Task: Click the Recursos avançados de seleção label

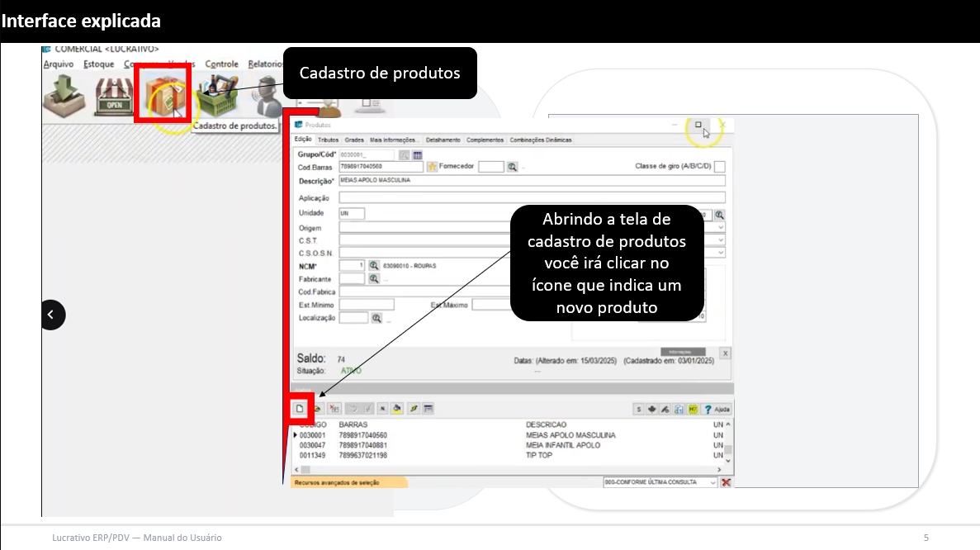Action: [x=337, y=482]
